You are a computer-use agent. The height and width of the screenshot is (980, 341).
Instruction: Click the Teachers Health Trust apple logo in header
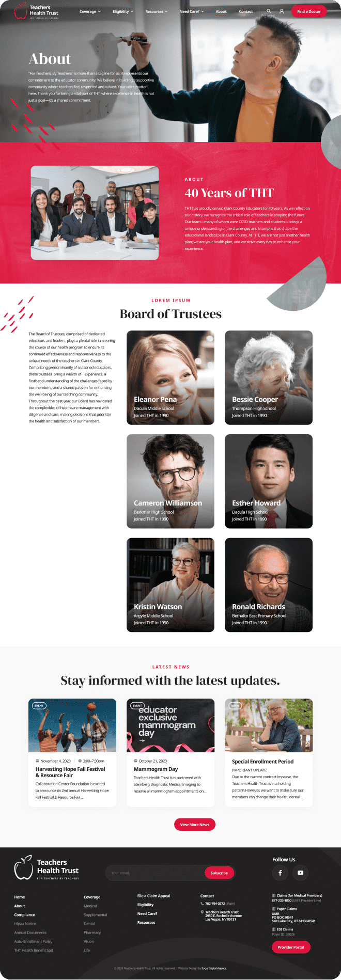click(20, 11)
